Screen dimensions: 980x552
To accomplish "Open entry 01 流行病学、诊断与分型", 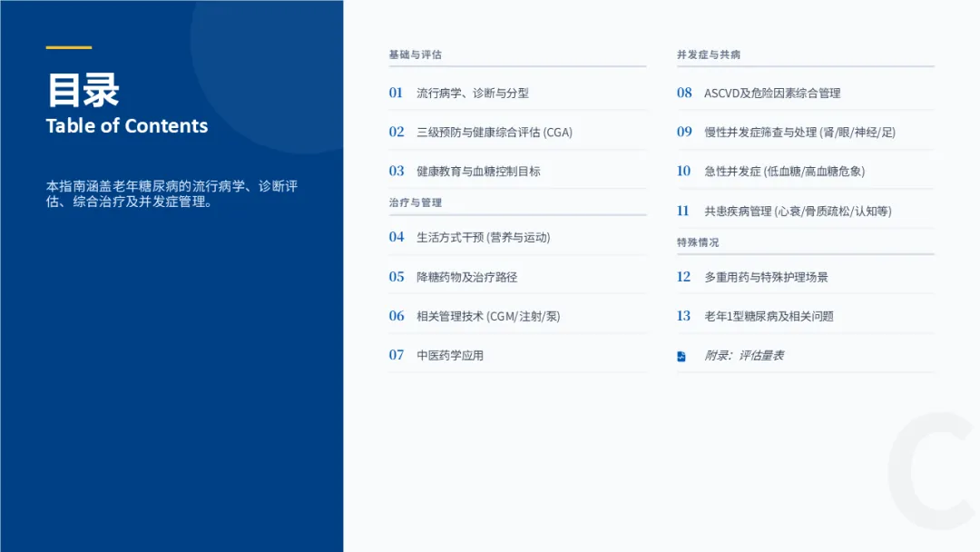I will point(517,94).
